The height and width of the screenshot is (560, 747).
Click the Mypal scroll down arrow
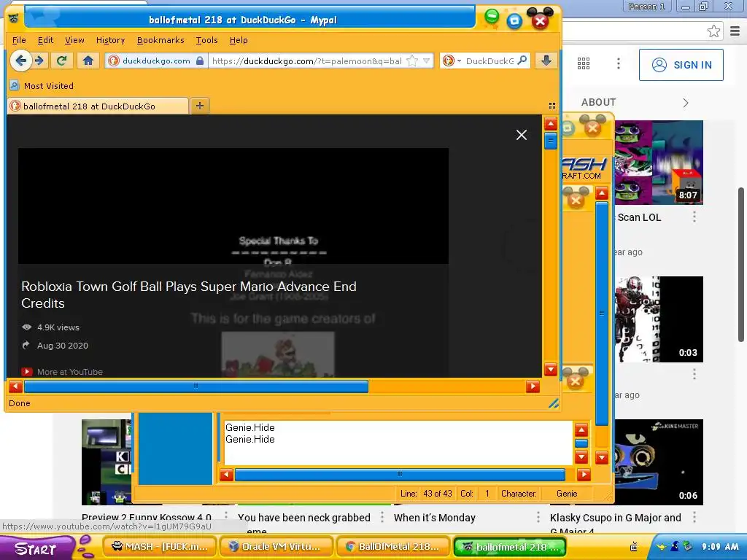pyautogui.click(x=551, y=370)
